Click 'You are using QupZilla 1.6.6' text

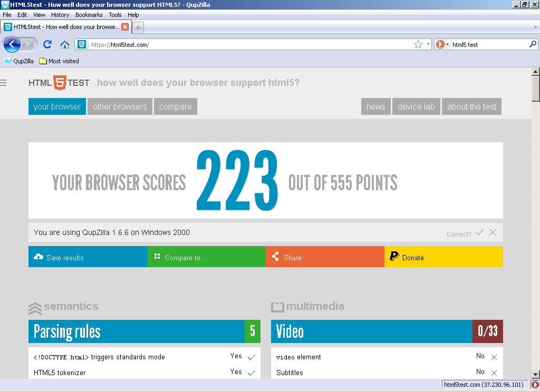pyautogui.click(x=112, y=232)
